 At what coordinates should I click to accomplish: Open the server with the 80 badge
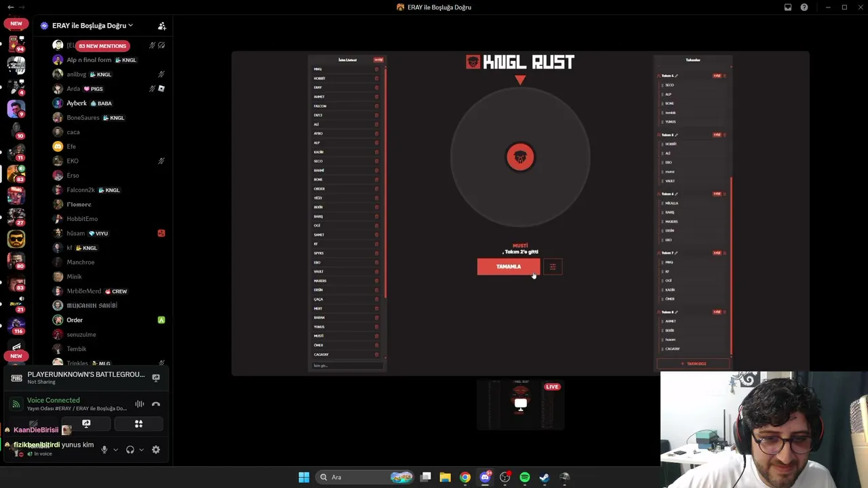tap(16, 260)
